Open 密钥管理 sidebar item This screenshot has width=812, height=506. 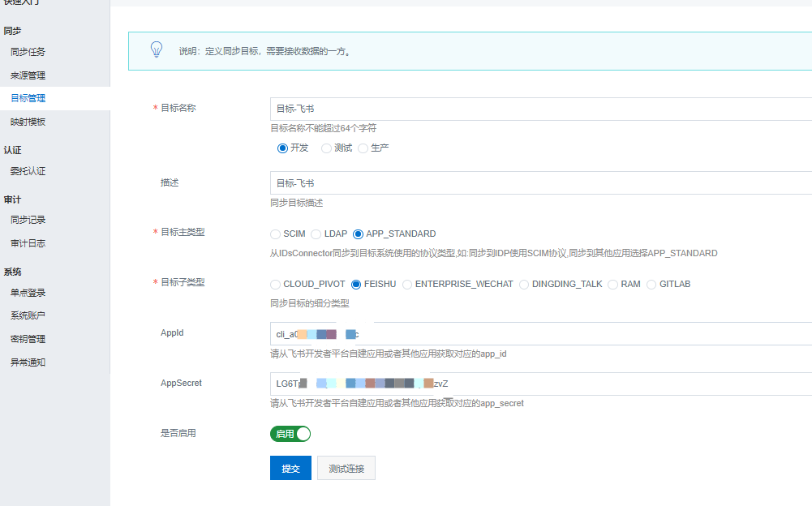coord(28,339)
